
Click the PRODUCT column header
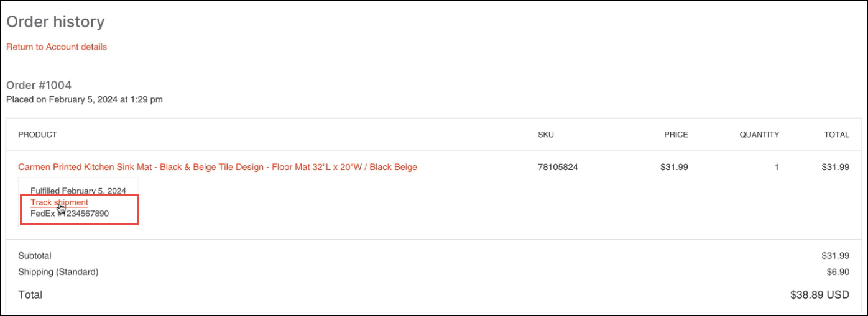[38, 135]
